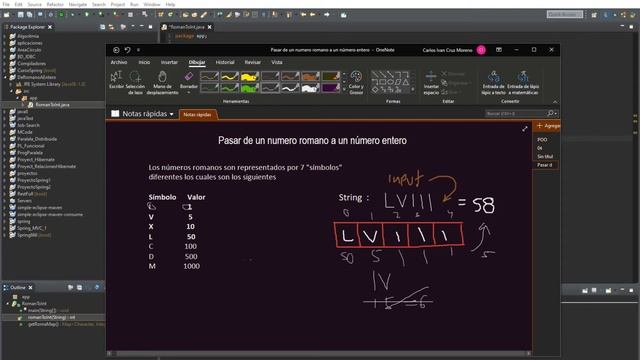640x360 pixels.
Task: Expand the pen gallery more arrow
Action: [344, 89]
